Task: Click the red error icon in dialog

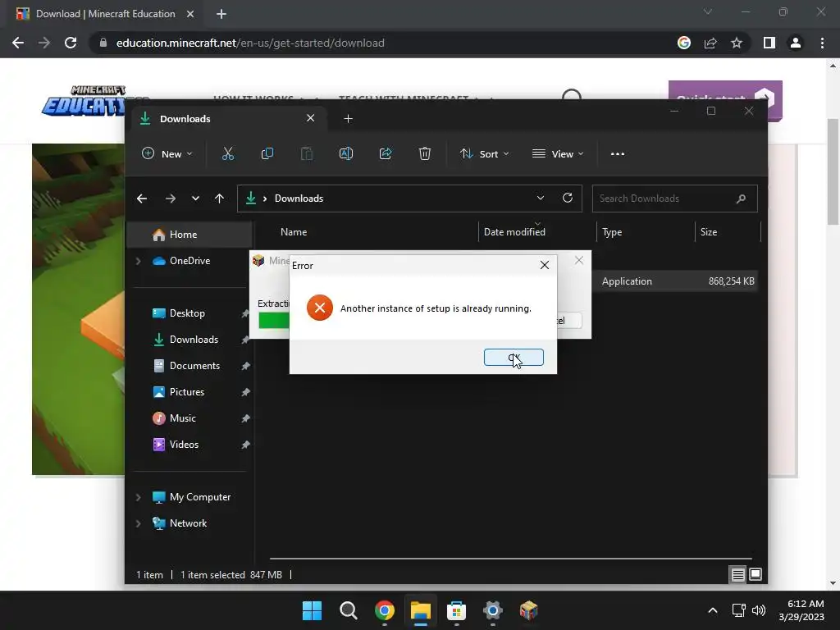Action: (x=320, y=308)
